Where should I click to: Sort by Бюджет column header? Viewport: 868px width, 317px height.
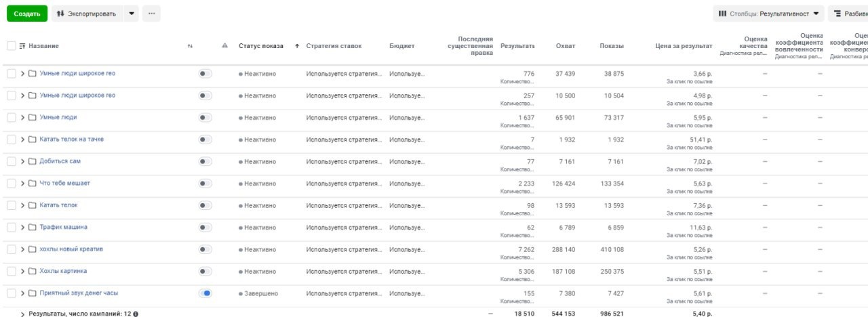coord(402,46)
